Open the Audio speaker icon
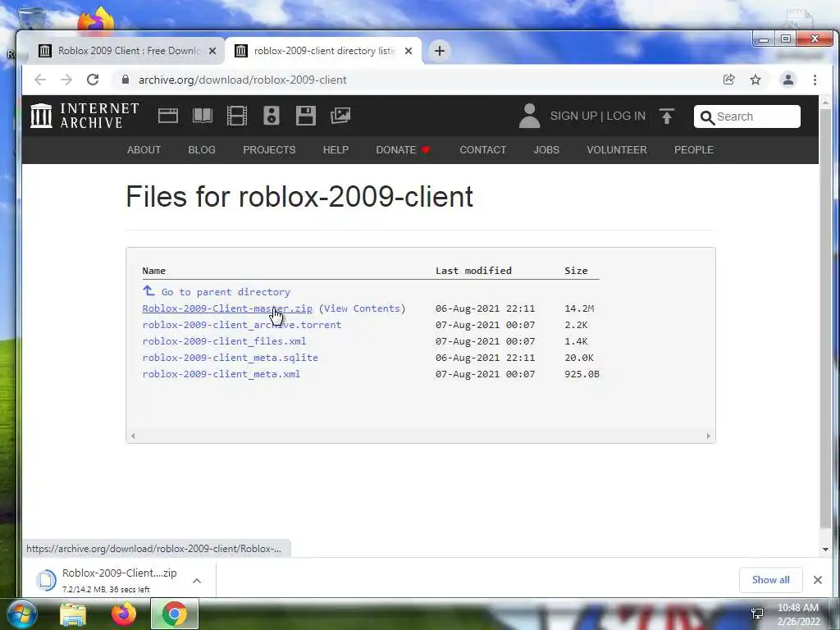This screenshot has height=630, width=840. pyautogui.click(x=272, y=116)
